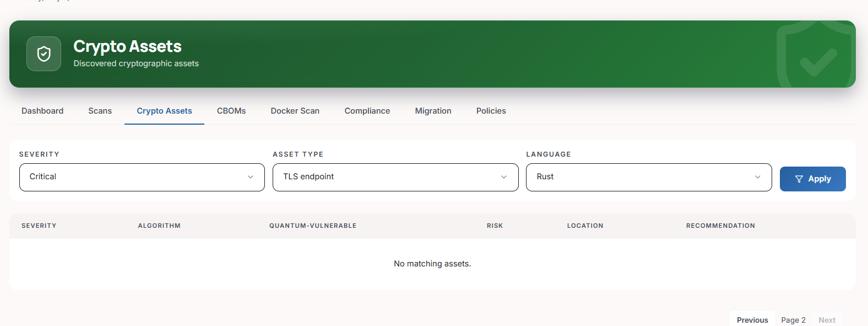This screenshot has height=326, width=868.
Task: Click the Next page button
Action: (827, 319)
